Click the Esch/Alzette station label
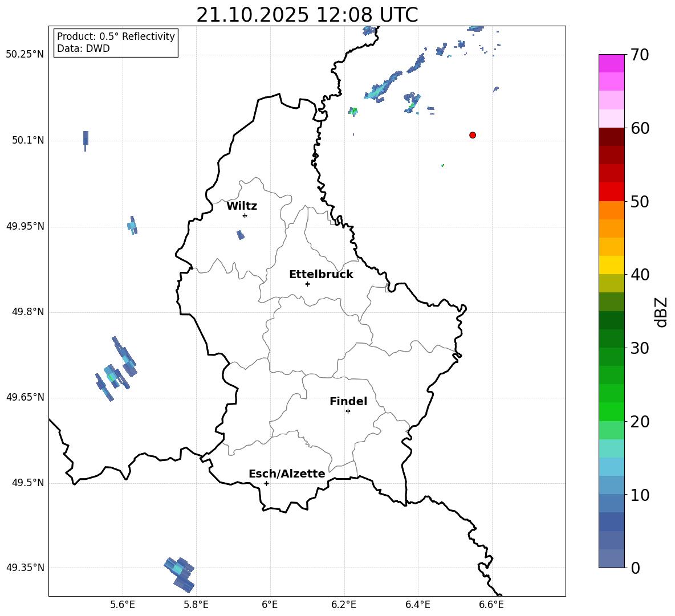The width and height of the screenshot is (675, 616). point(287,474)
